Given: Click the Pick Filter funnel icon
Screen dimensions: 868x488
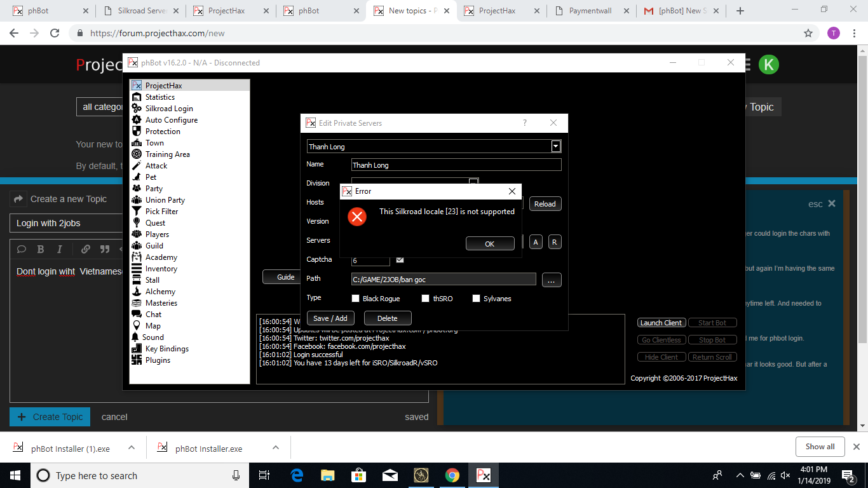Looking at the screenshot, I should [137, 212].
